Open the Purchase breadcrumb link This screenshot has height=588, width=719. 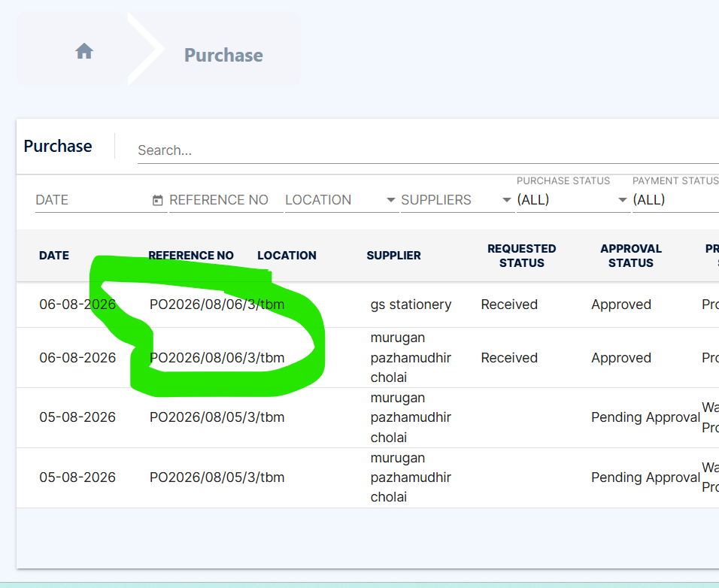click(223, 55)
